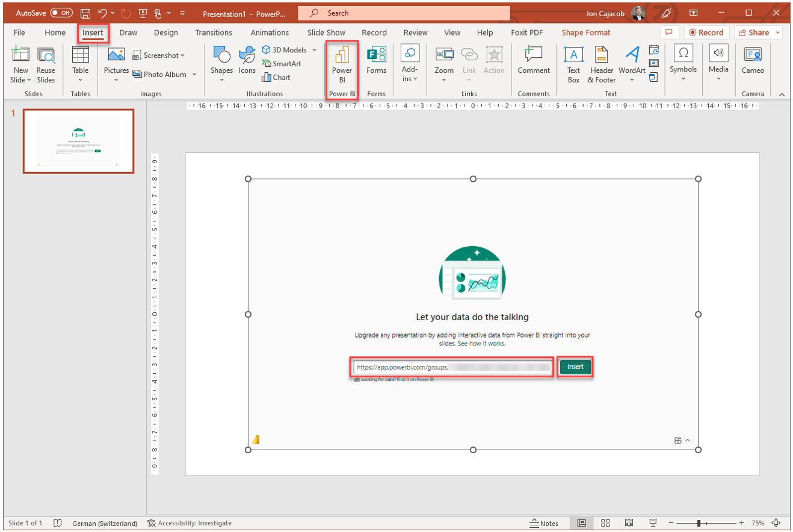
Task: Open the File tab
Action: [19, 32]
